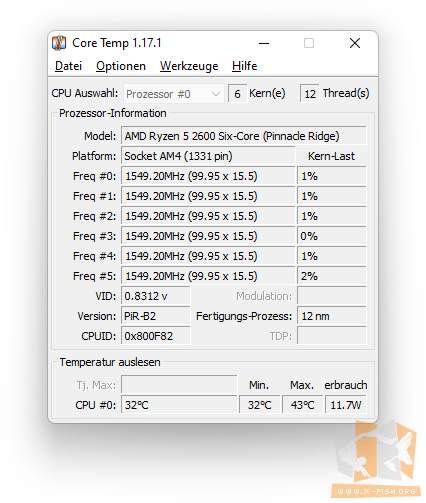The width and height of the screenshot is (426, 503).
Task: Click the dropdown arrow beside Prozessor #0
Action: coord(216,94)
